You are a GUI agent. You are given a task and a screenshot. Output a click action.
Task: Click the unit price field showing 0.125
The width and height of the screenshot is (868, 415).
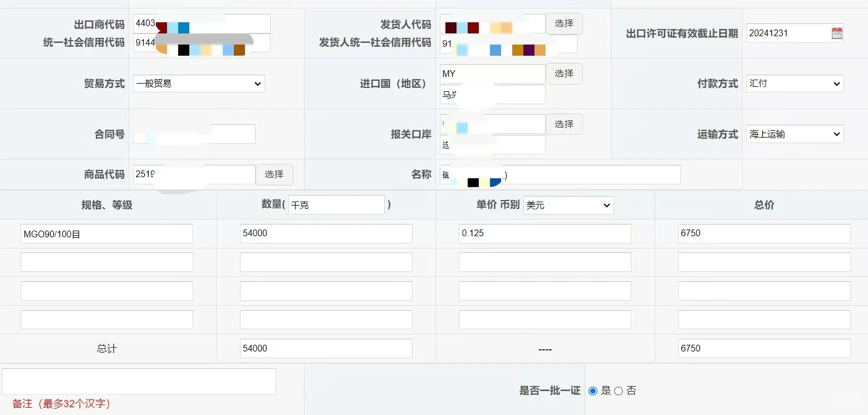pos(544,233)
